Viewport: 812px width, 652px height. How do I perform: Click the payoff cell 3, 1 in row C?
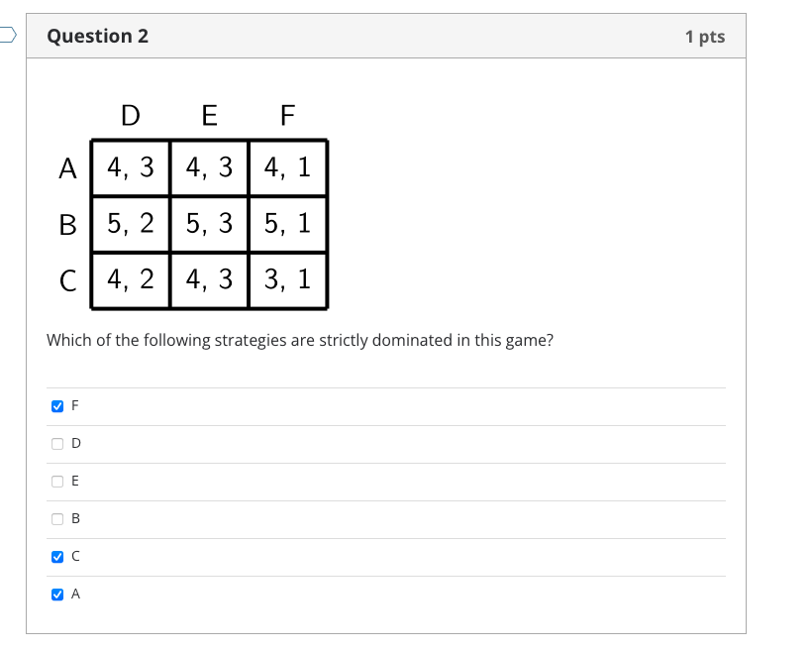pos(287,281)
